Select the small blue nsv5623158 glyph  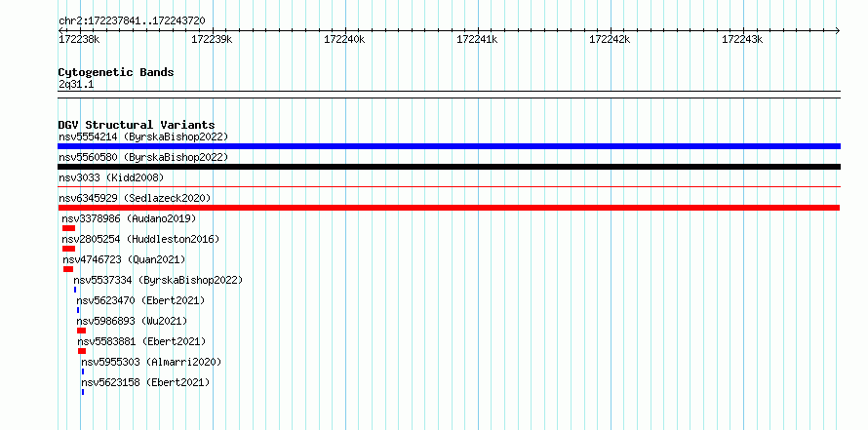point(83,392)
